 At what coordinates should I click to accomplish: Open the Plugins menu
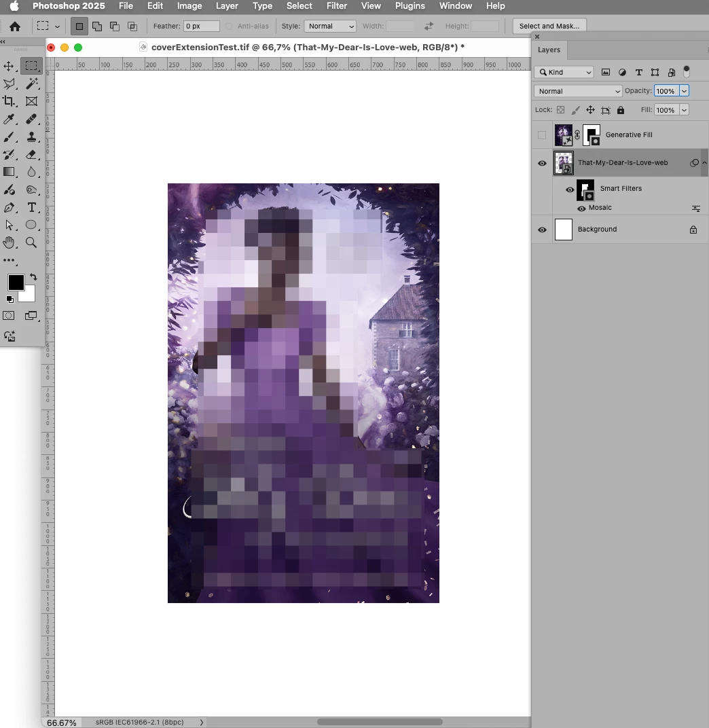tap(410, 6)
